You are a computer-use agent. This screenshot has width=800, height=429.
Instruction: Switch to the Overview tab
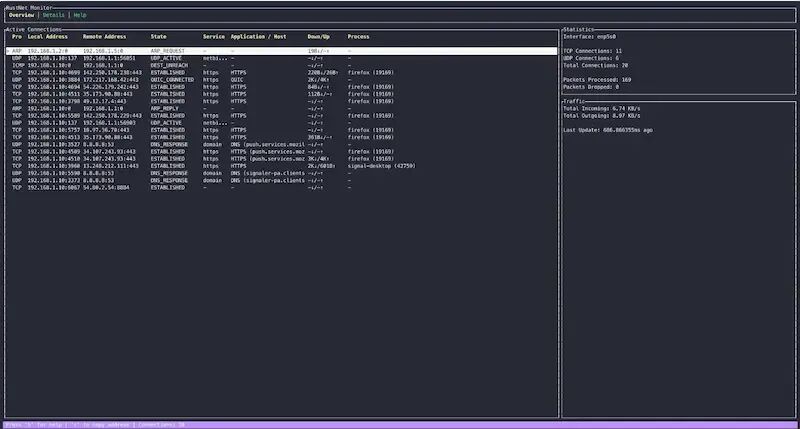(21, 15)
